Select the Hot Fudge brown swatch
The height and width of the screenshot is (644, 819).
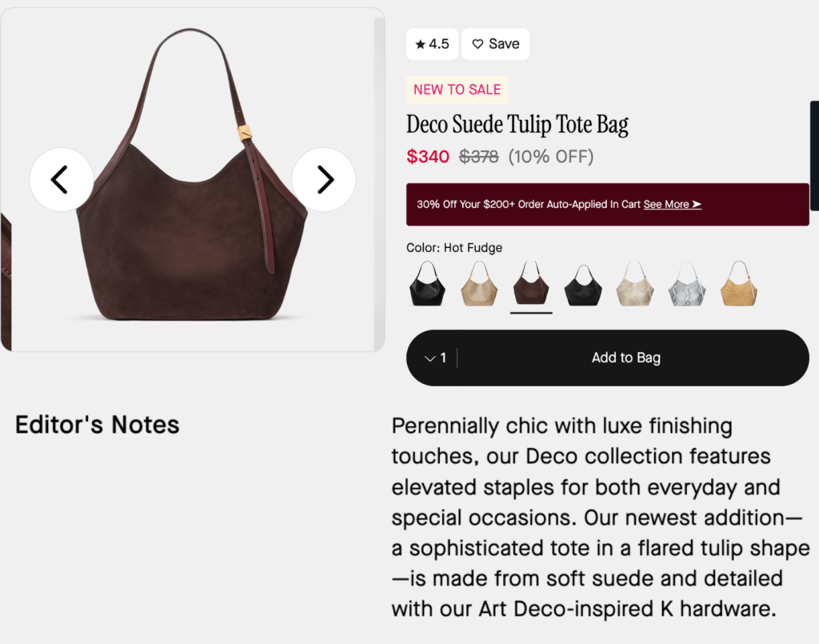(531, 283)
